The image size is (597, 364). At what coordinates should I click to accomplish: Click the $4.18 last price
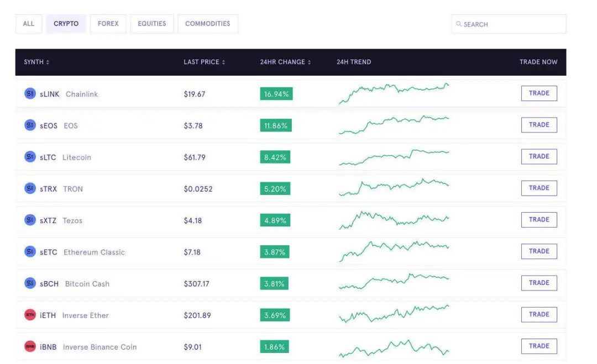[x=193, y=220]
